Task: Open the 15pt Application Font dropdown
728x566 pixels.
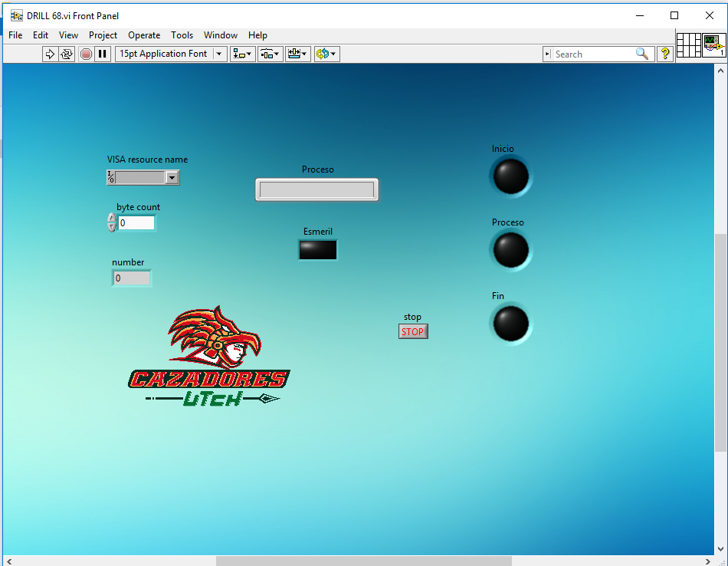Action: (x=172, y=54)
